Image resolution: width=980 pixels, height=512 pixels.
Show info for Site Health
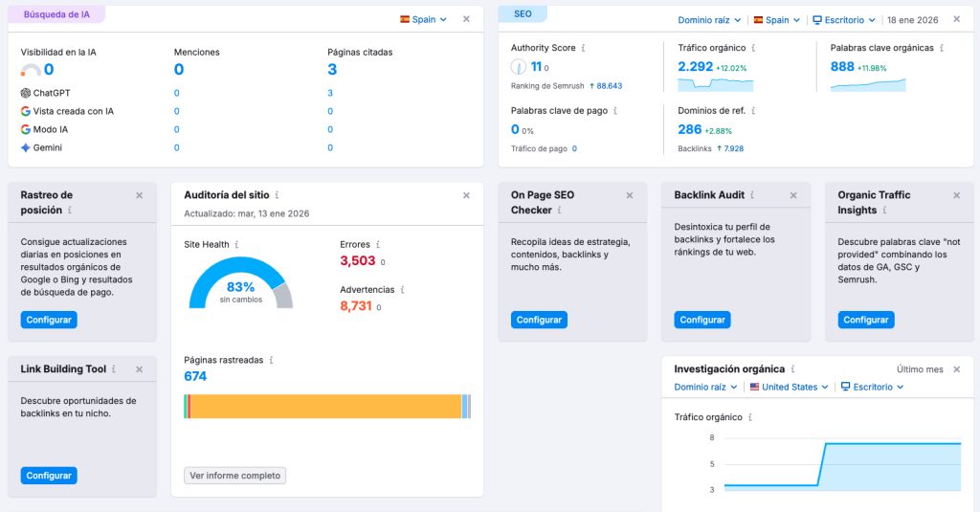coord(236,244)
